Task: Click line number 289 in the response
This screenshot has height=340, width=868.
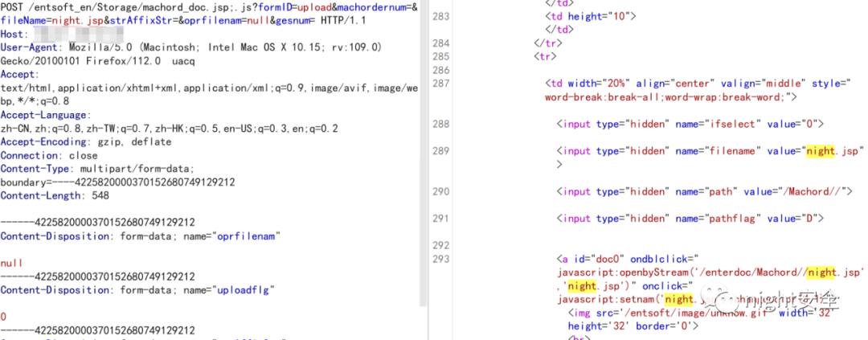Action: [441, 150]
